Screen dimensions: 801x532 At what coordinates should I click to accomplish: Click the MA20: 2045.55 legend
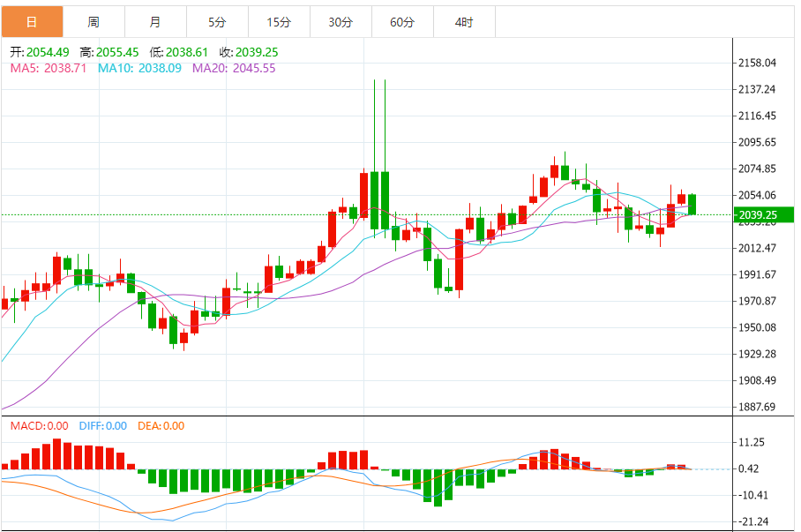pos(234,68)
